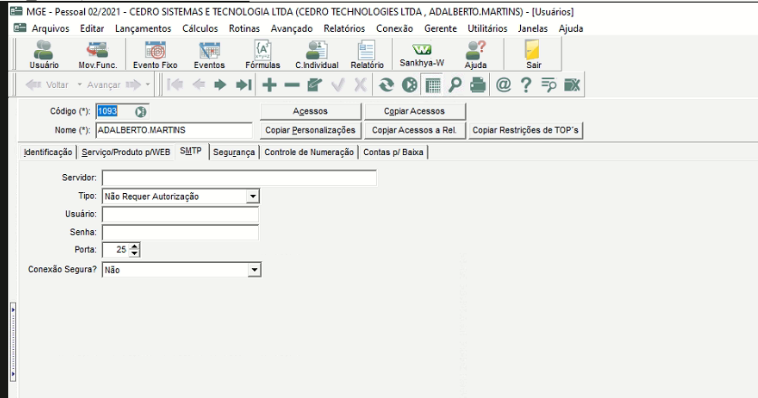
Task: Click the Sair exit icon
Action: point(534,54)
